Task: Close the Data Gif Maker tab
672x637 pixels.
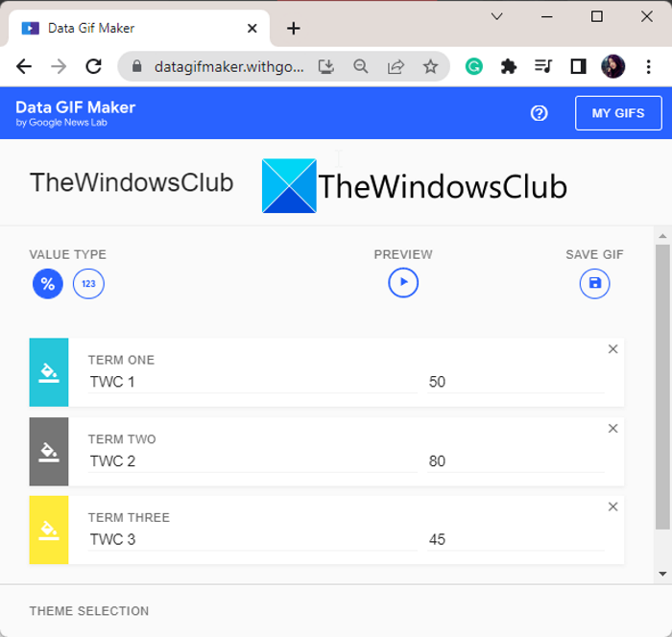Action: 252,28
